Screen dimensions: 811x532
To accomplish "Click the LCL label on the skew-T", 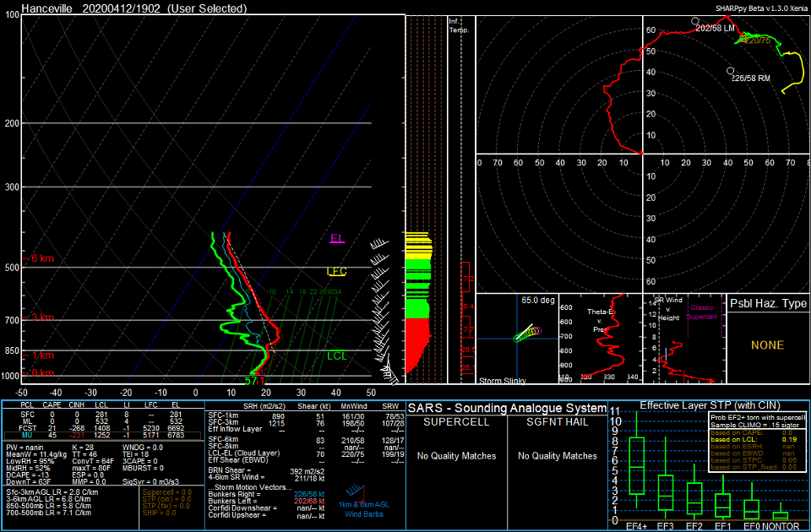I will tap(337, 356).
